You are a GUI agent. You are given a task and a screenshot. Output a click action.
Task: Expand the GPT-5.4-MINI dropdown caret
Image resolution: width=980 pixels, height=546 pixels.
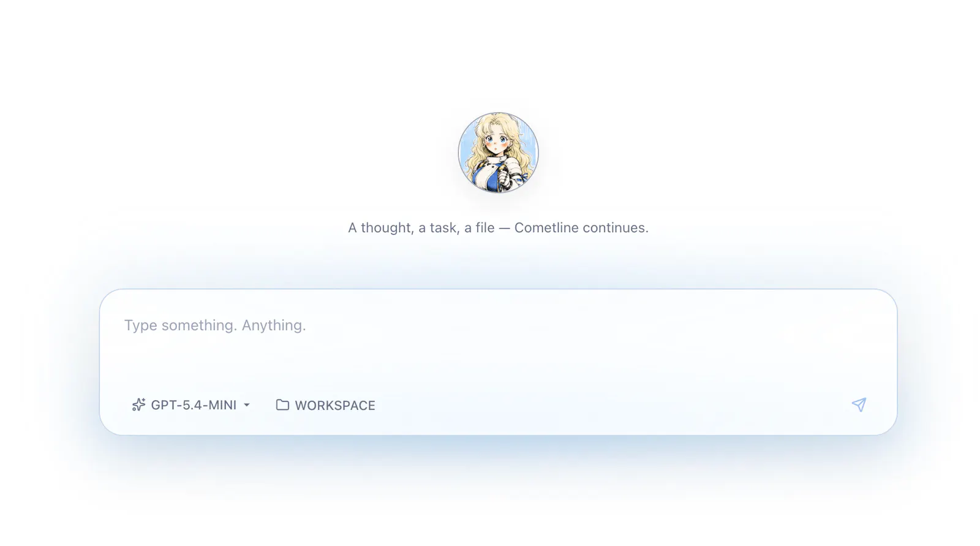click(x=247, y=405)
